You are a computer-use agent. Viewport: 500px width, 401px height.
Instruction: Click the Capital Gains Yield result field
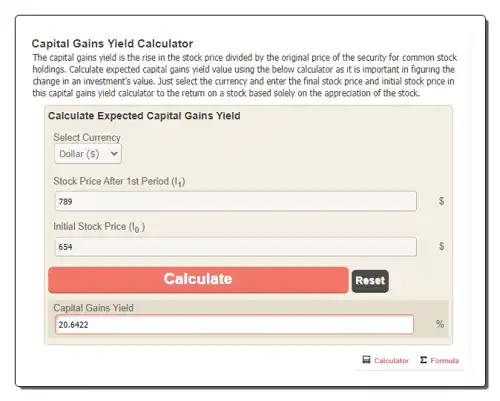tap(234, 324)
